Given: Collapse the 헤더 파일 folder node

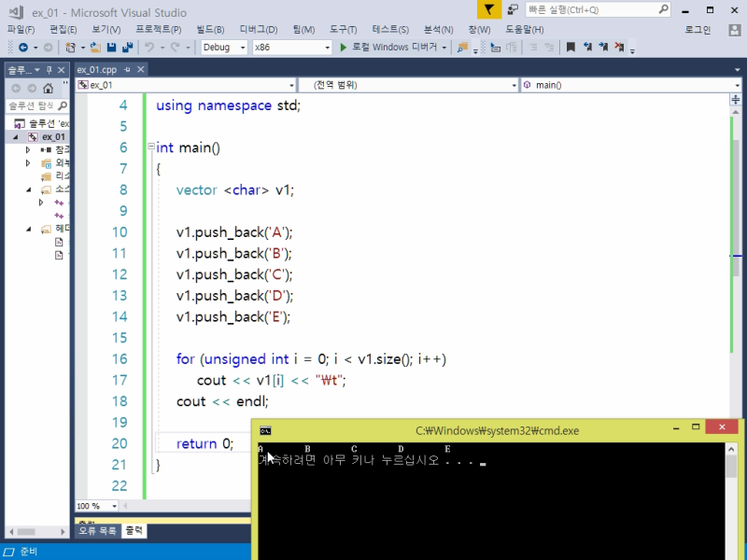Looking at the screenshot, I should pos(29,229).
